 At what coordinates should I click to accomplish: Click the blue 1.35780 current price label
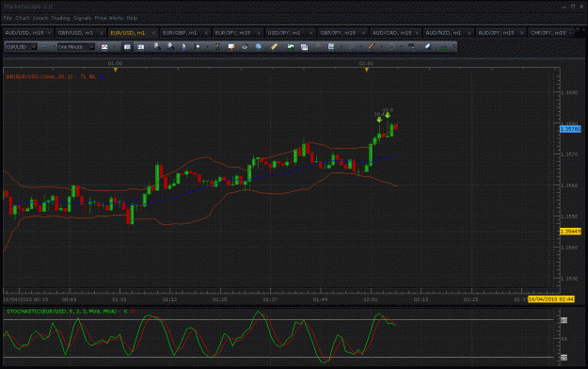(570, 129)
